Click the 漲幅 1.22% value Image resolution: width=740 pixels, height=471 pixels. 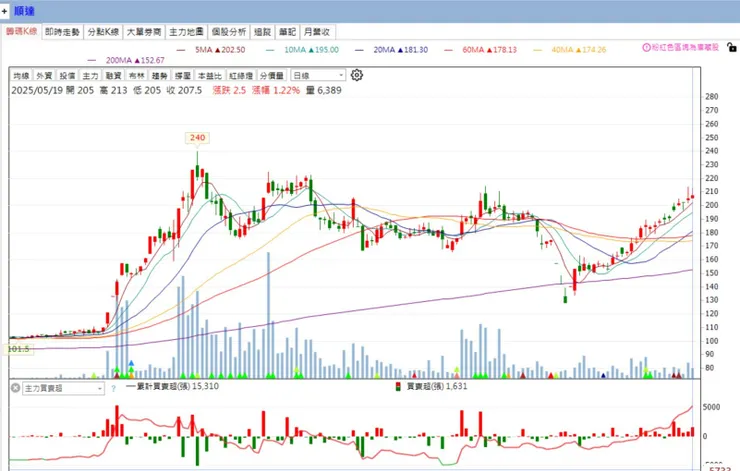click(x=276, y=90)
